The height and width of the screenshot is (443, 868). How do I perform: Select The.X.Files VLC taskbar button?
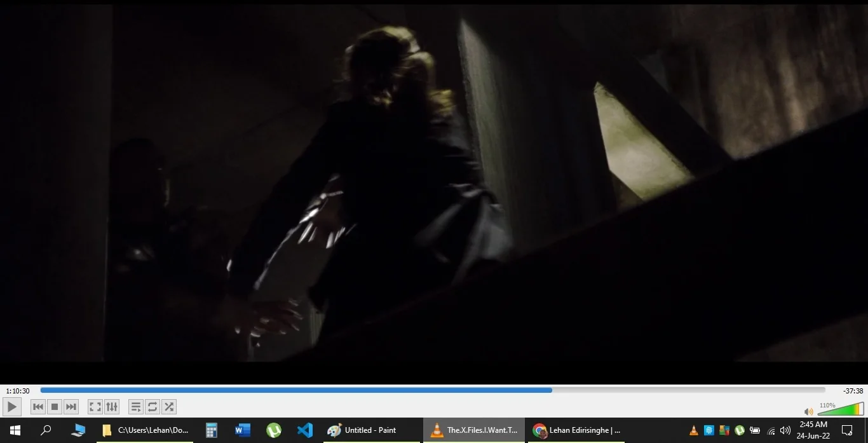(x=474, y=430)
